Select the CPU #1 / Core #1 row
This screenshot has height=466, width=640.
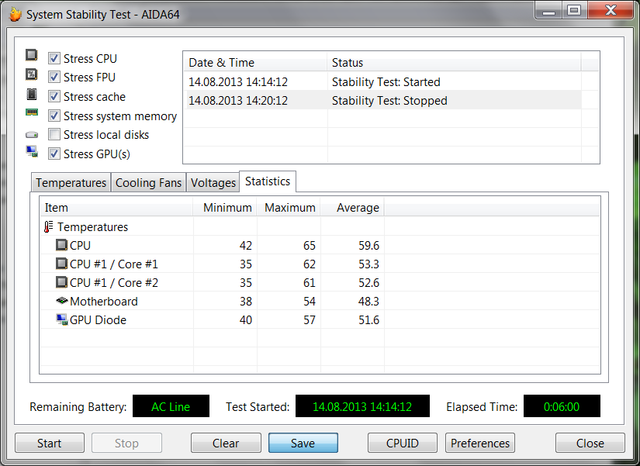coord(114,264)
